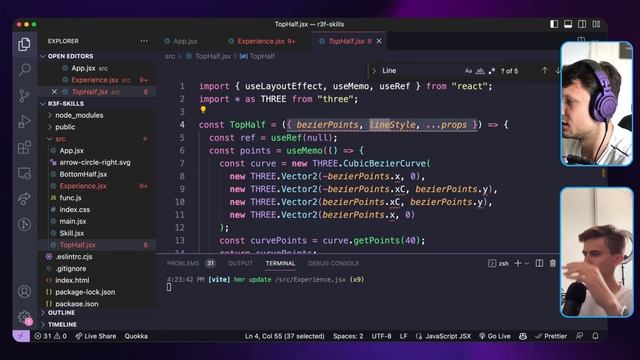Switch to the Output panel tab

tap(240, 263)
